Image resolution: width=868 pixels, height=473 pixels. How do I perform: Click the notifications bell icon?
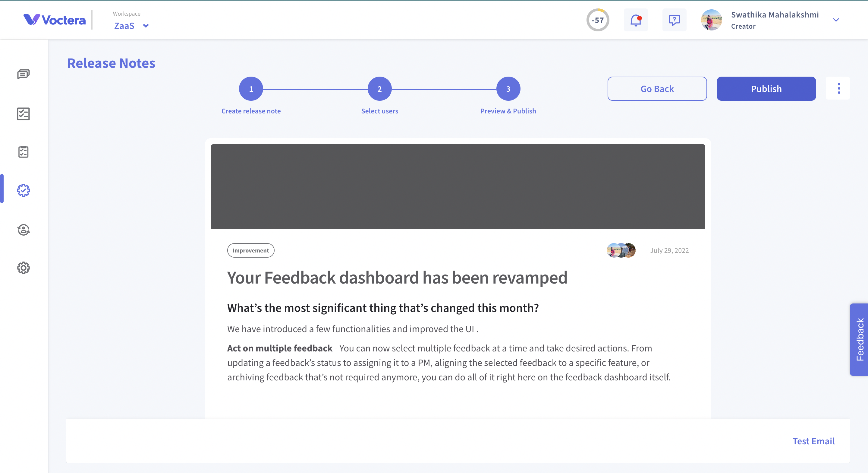[x=636, y=20]
